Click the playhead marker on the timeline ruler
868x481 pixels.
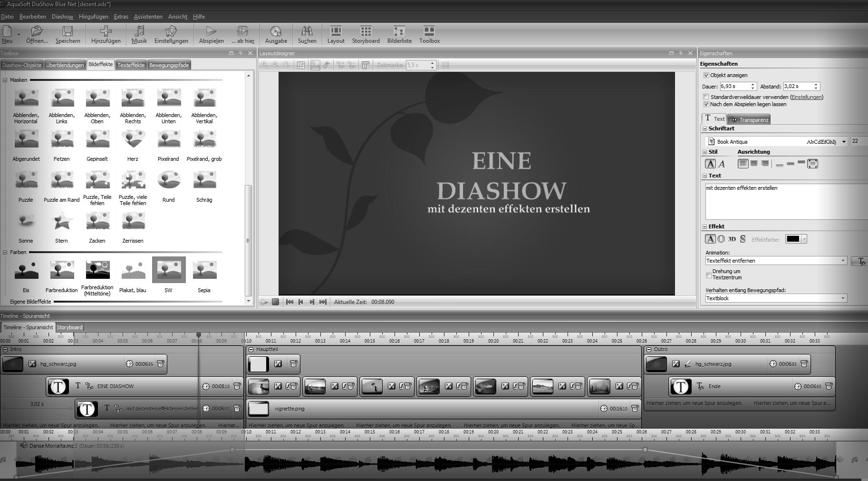pyautogui.click(x=199, y=335)
